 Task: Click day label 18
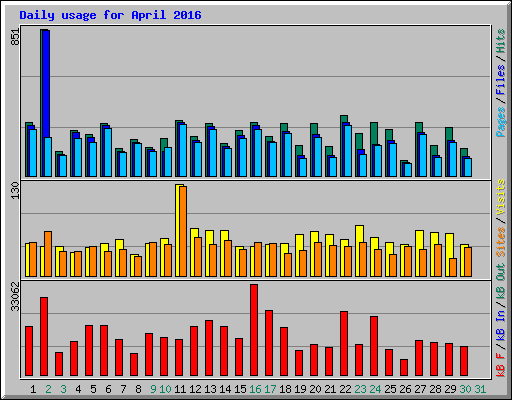285,389
